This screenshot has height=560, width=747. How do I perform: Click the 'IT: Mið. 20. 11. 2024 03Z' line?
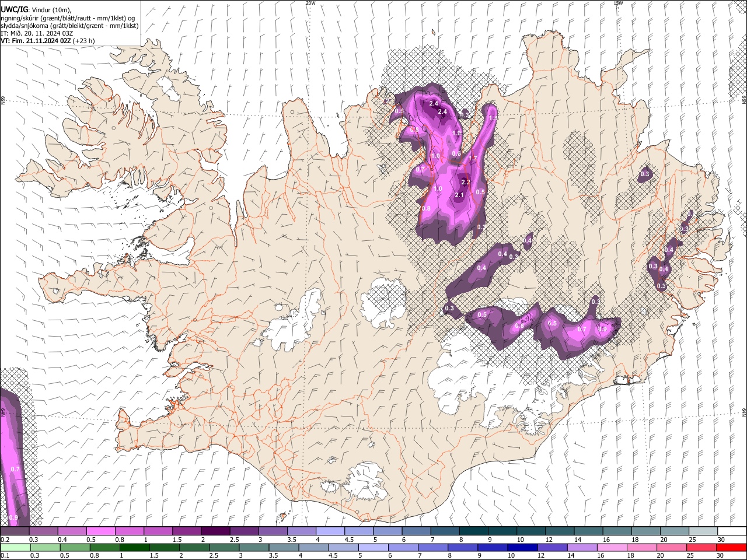click(37, 33)
